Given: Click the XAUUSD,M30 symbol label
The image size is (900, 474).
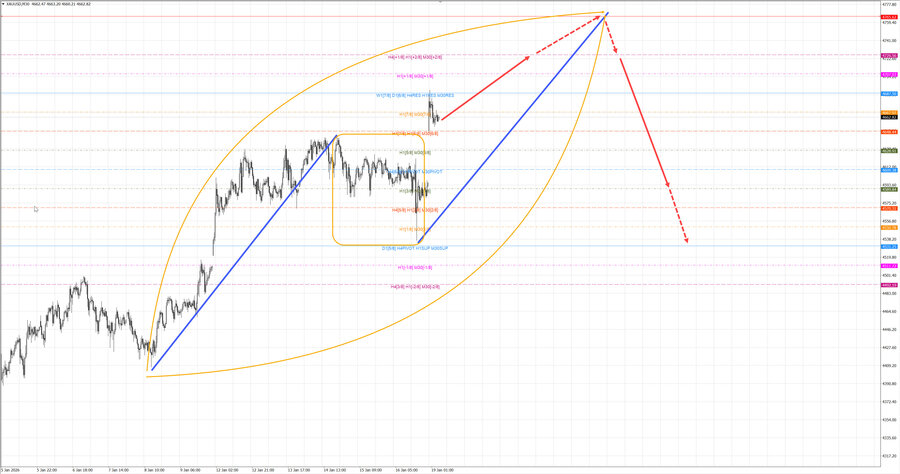Looking at the screenshot, I should pos(32,4).
